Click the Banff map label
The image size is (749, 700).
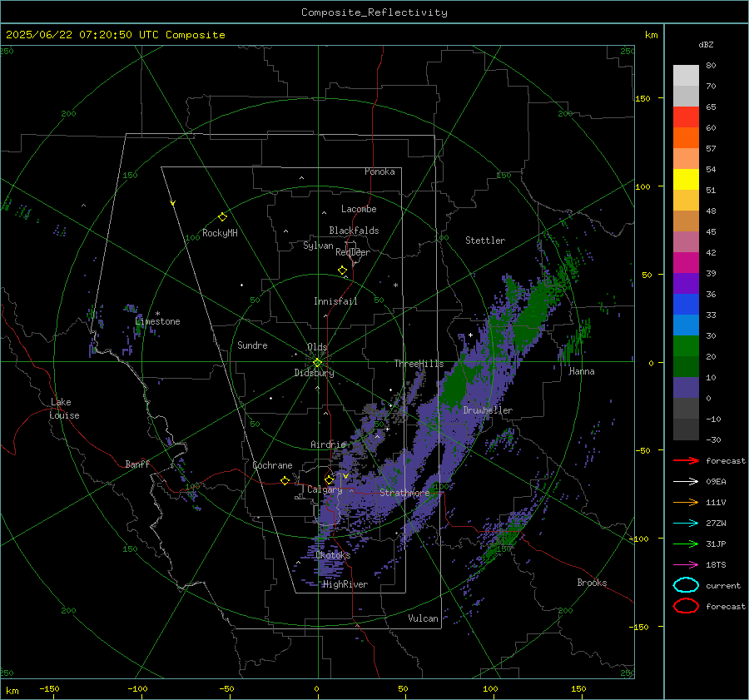(x=137, y=464)
